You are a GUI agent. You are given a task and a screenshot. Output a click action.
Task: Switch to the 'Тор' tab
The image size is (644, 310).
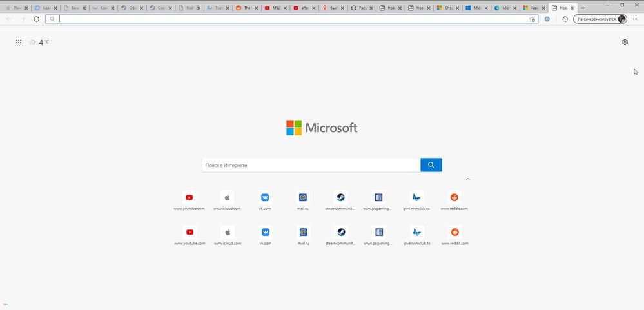pyautogui.click(x=217, y=8)
